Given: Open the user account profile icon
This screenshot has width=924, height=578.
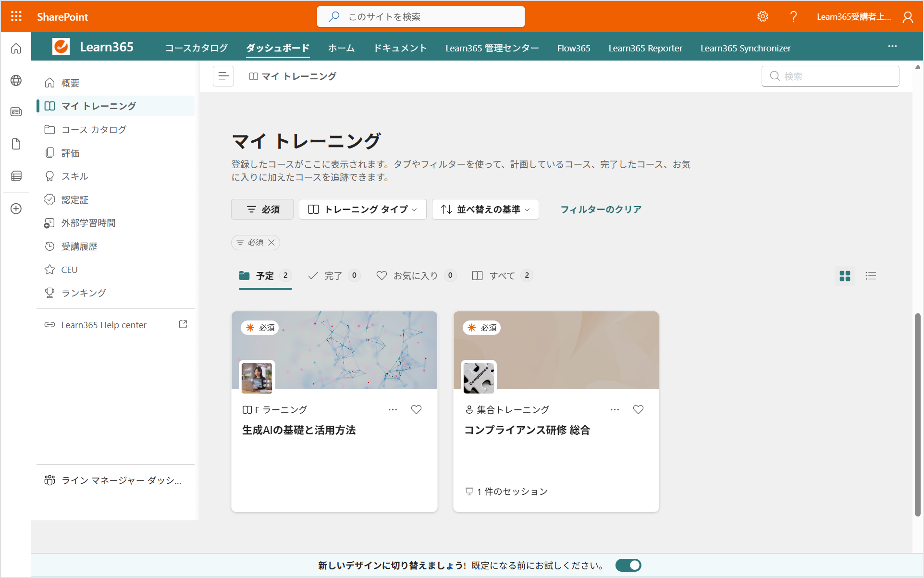Looking at the screenshot, I should (x=907, y=17).
